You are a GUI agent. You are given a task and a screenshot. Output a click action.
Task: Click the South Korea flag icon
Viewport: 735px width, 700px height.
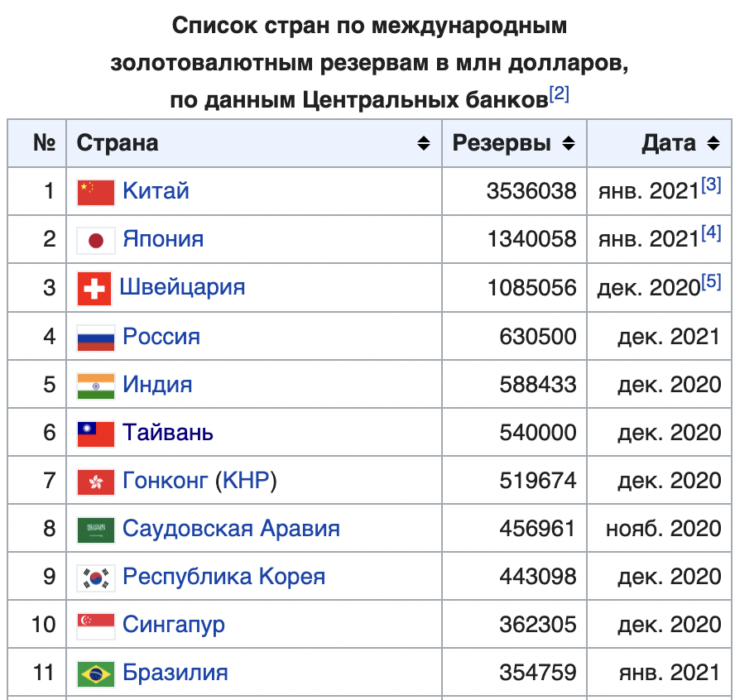[96, 578]
